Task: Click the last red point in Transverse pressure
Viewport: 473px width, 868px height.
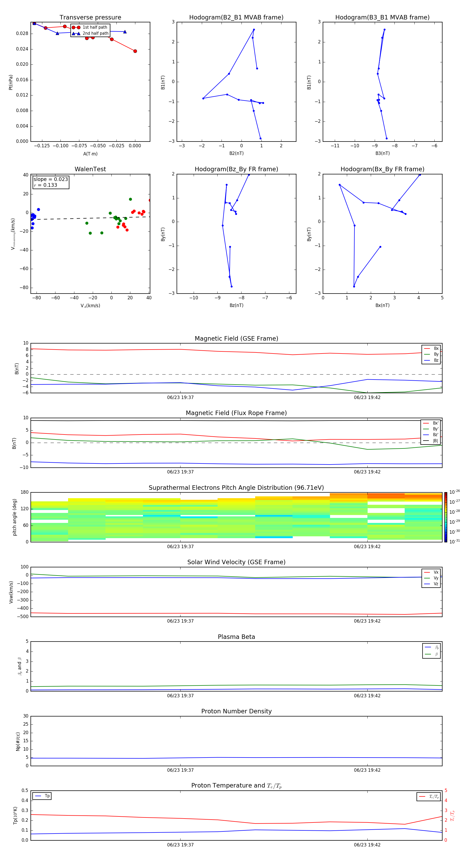Action: (x=135, y=51)
